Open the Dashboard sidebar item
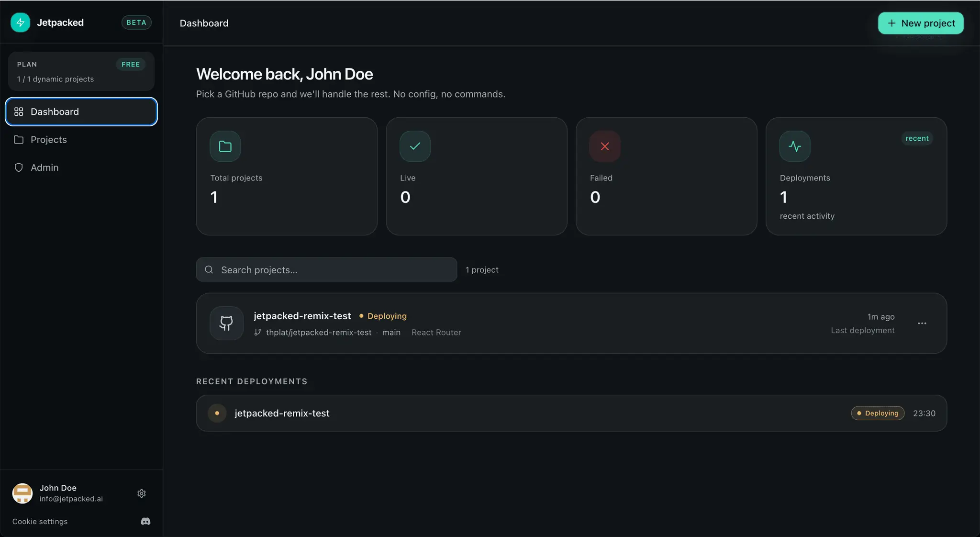The image size is (980, 537). [x=81, y=112]
